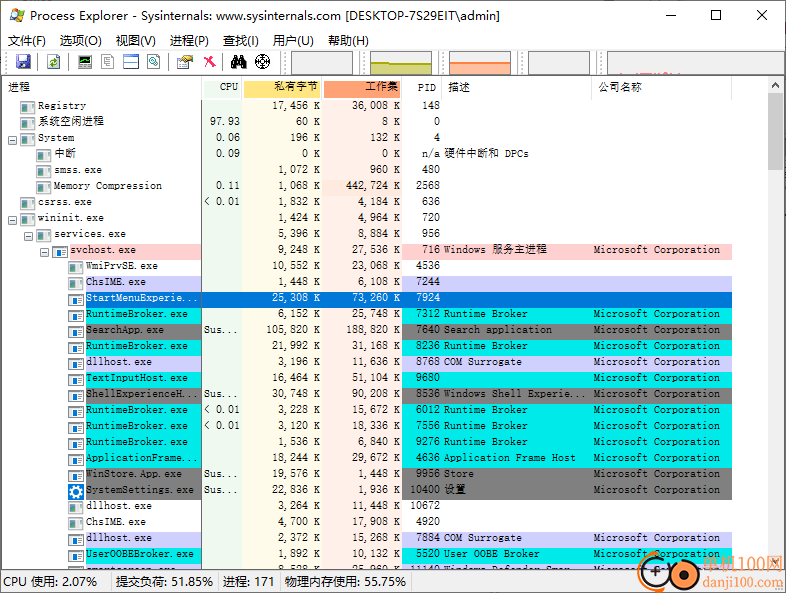The image size is (786, 593).
Task: Sort by the 描述 column header
Action: (x=517, y=88)
